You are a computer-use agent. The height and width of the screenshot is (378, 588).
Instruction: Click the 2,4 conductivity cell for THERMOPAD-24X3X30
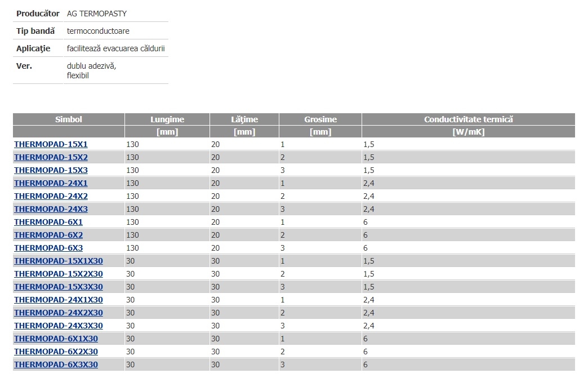click(469, 326)
